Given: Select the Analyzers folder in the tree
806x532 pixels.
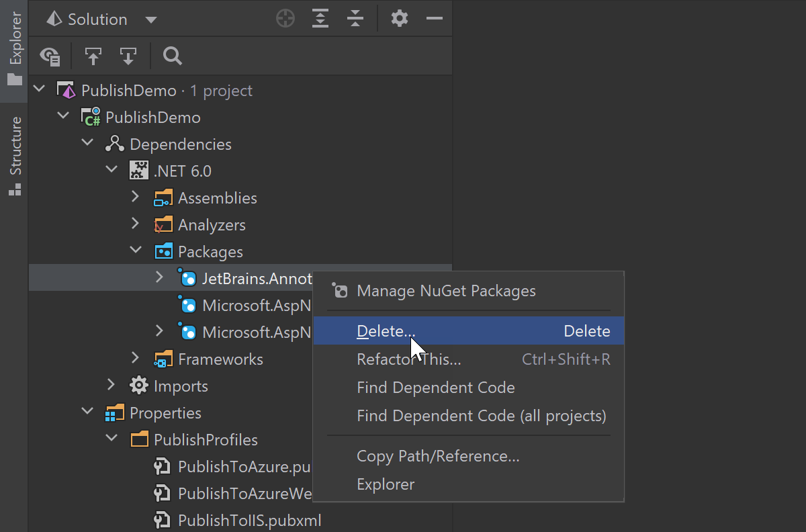Looking at the screenshot, I should coord(211,225).
